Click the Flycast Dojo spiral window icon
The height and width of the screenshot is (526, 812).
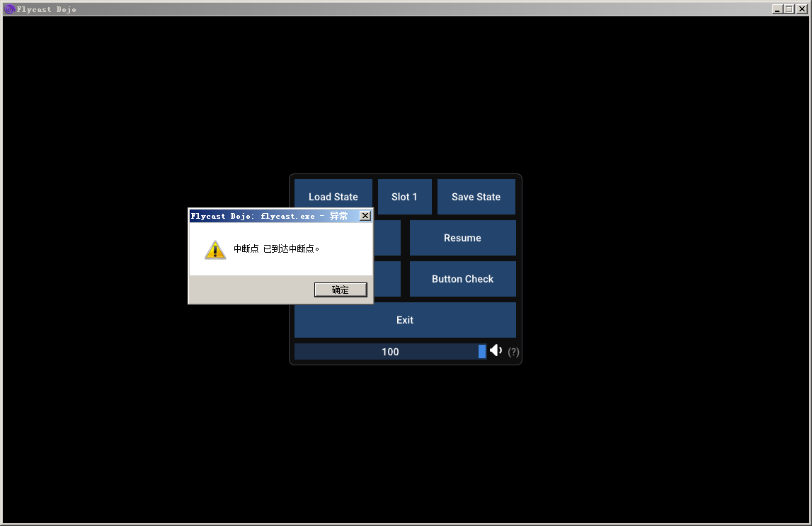point(8,8)
